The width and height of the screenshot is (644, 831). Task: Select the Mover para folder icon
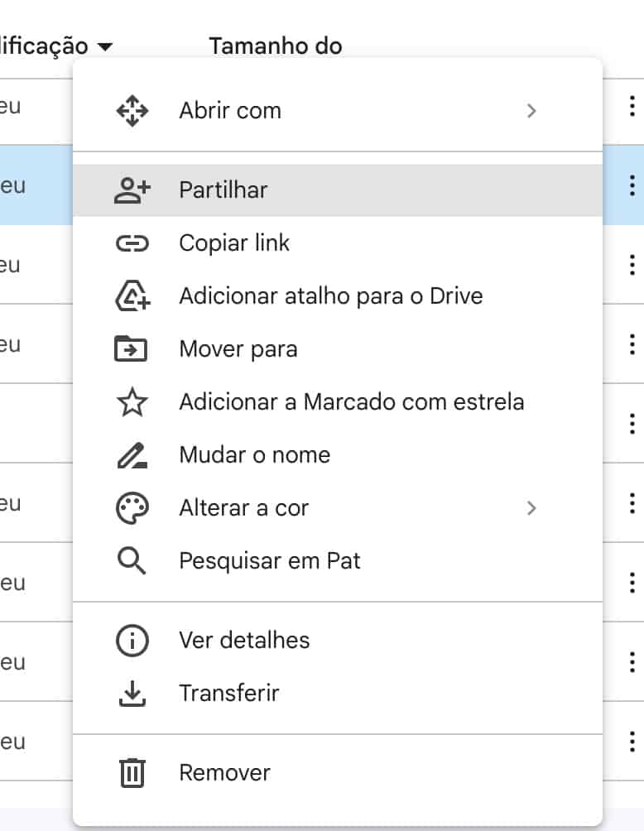click(x=132, y=348)
